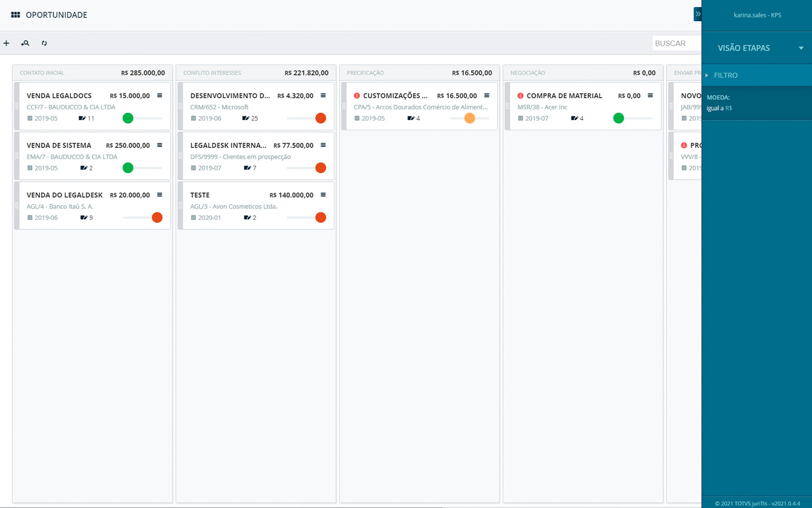Collapse the side panel with double-chevron icon
The width and height of the screenshot is (812, 508).
697,14
